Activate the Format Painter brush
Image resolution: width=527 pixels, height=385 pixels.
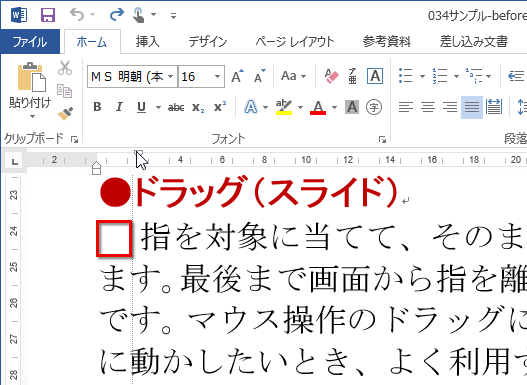coord(65,114)
